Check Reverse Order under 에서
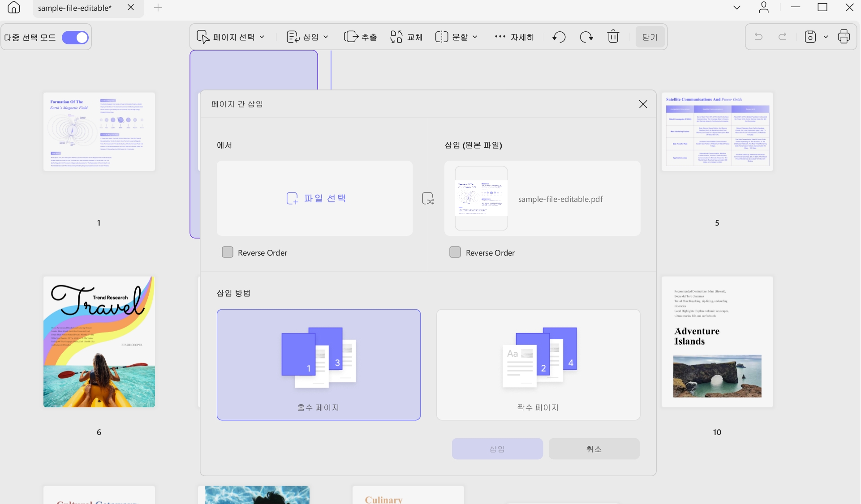Image resolution: width=861 pixels, height=504 pixels. click(228, 252)
